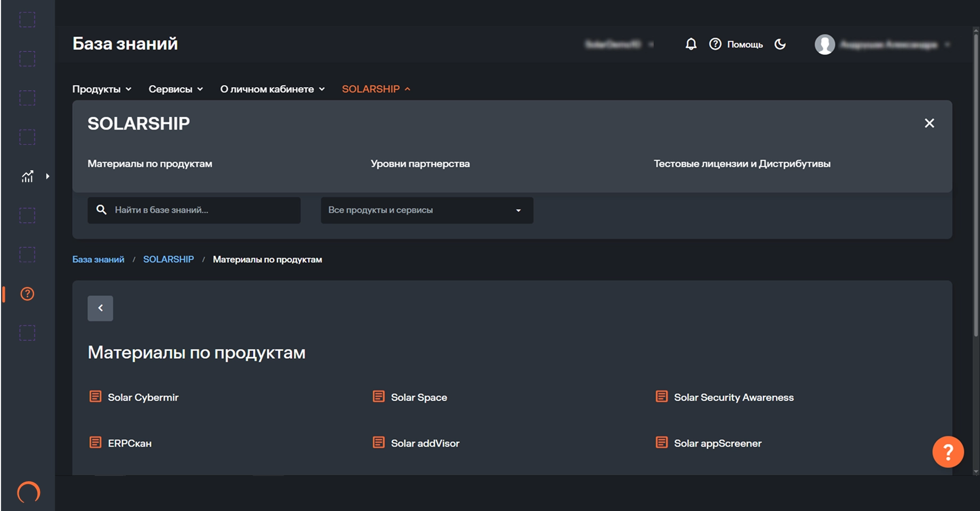Open Solar Cybermir materials
Screen dimensions: 980x511
143,397
